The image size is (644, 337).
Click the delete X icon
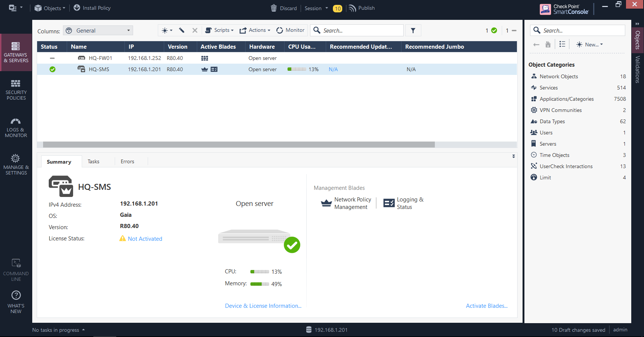(x=195, y=30)
